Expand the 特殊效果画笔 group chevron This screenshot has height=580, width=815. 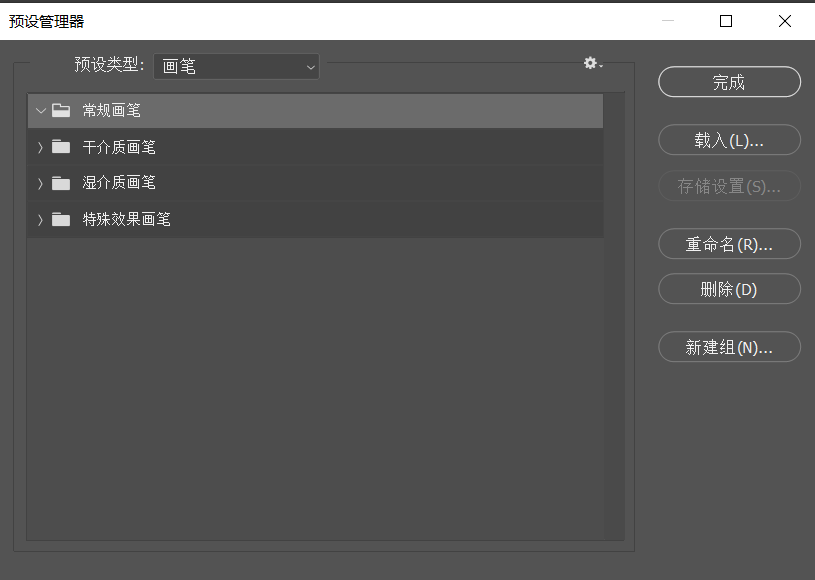coord(40,220)
